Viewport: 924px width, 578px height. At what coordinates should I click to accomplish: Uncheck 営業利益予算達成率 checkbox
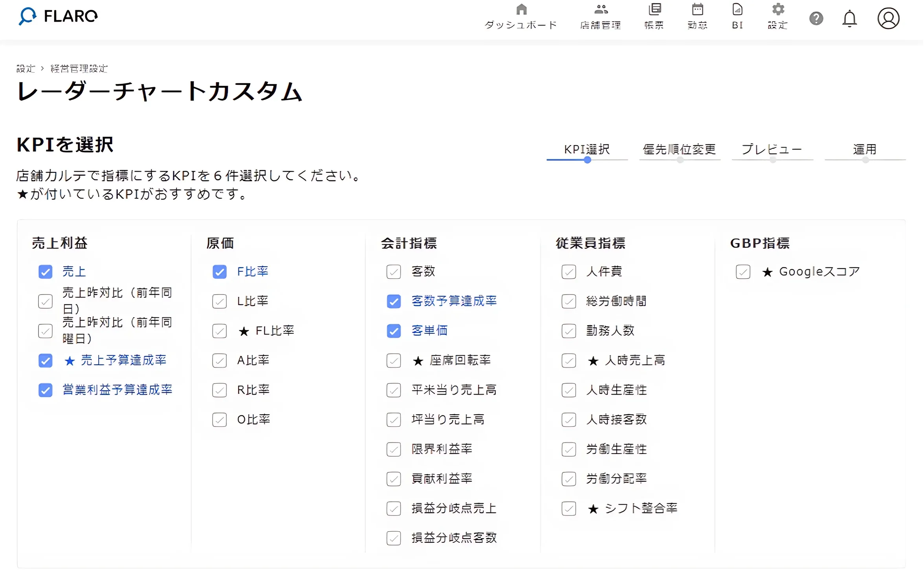[x=46, y=390]
